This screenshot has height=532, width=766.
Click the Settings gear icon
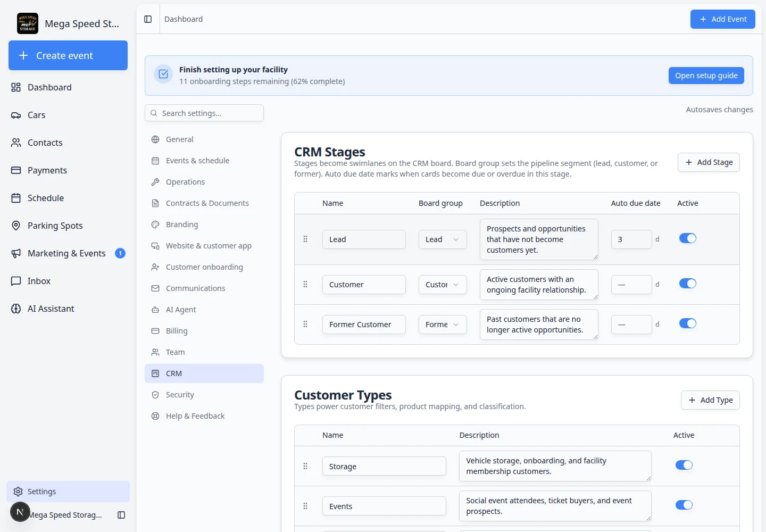[18, 492]
